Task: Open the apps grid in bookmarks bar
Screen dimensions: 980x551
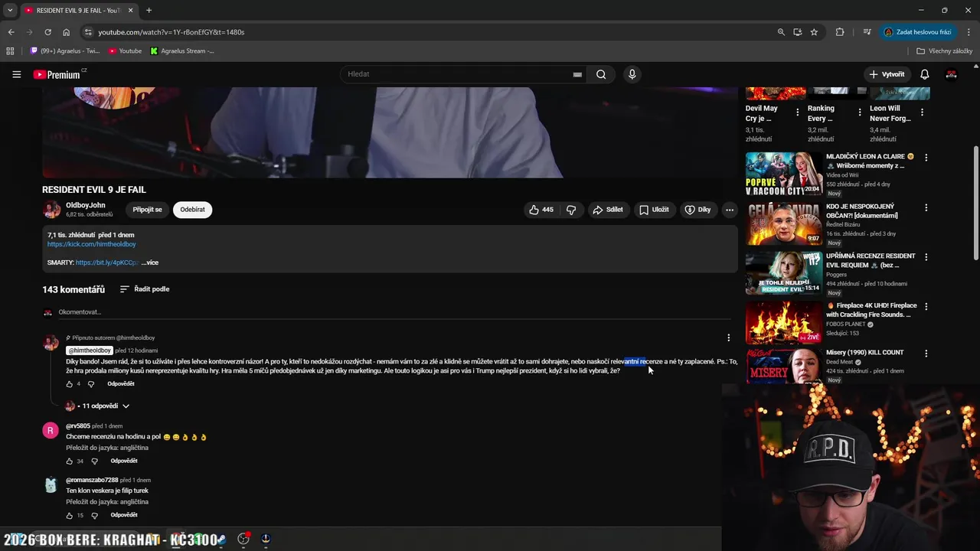Action: (x=10, y=51)
